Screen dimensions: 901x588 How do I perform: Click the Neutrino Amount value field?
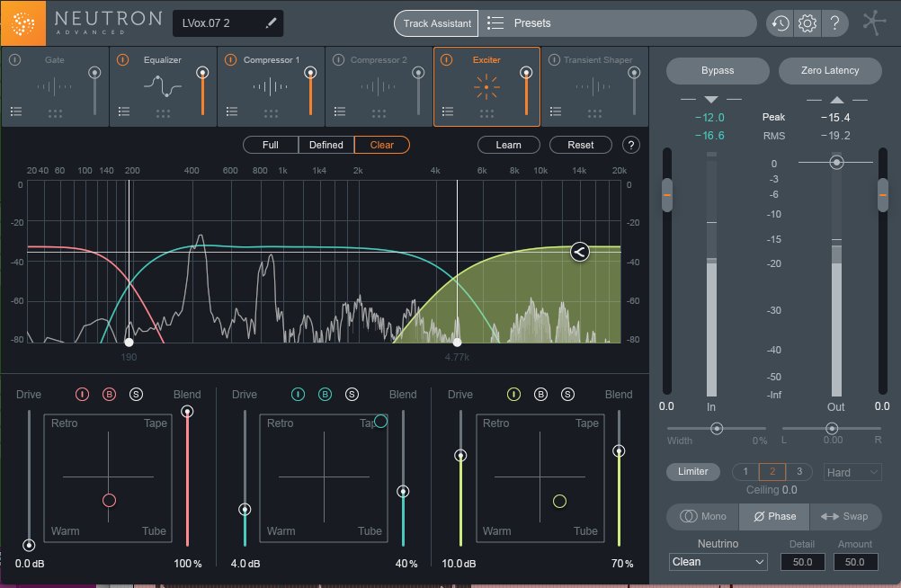coord(855,562)
